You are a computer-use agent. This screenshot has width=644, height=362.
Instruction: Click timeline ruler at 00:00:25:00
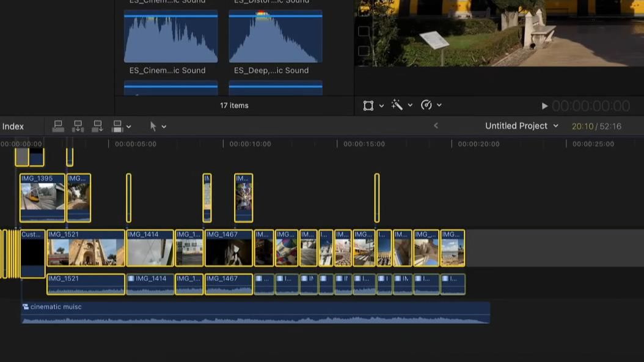coord(593,144)
